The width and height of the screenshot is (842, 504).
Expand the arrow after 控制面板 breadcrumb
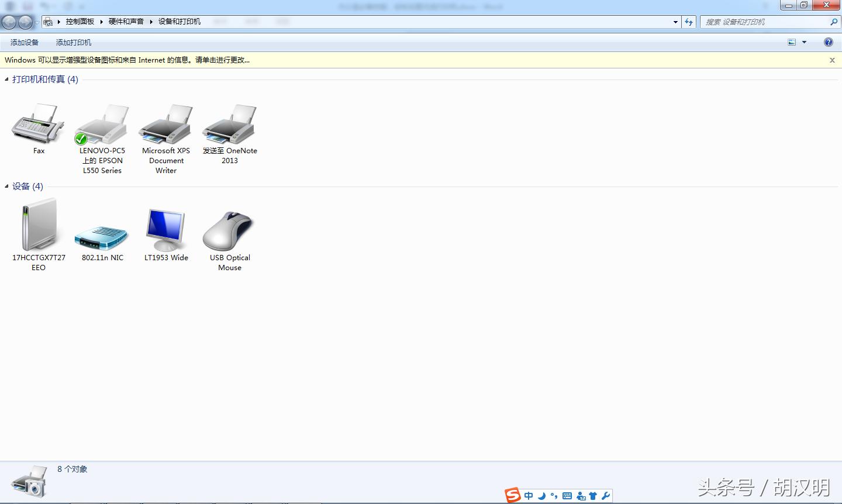[101, 22]
